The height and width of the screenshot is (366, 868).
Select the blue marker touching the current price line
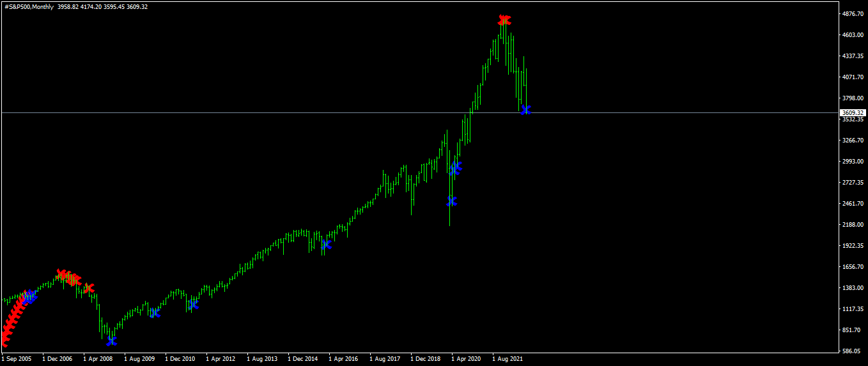pyautogui.click(x=525, y=110)
